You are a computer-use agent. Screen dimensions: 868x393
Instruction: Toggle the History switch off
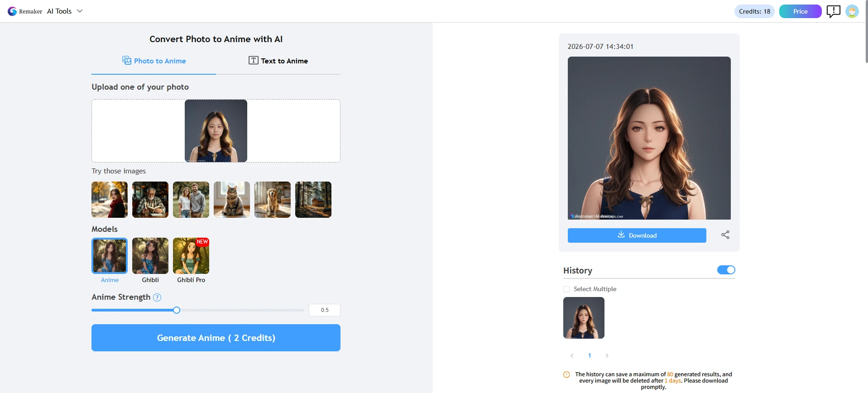coord(726,270)
